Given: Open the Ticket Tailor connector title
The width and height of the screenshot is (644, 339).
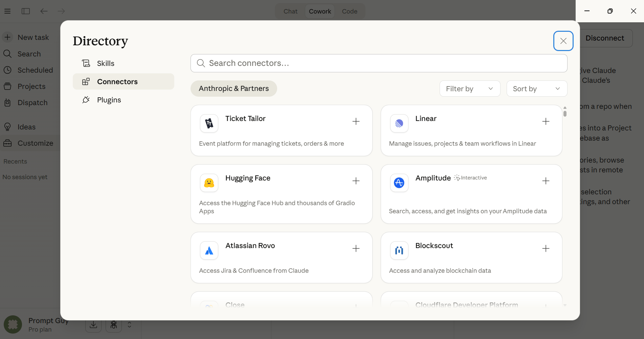Looking at the screenshot, I should 245,119.
